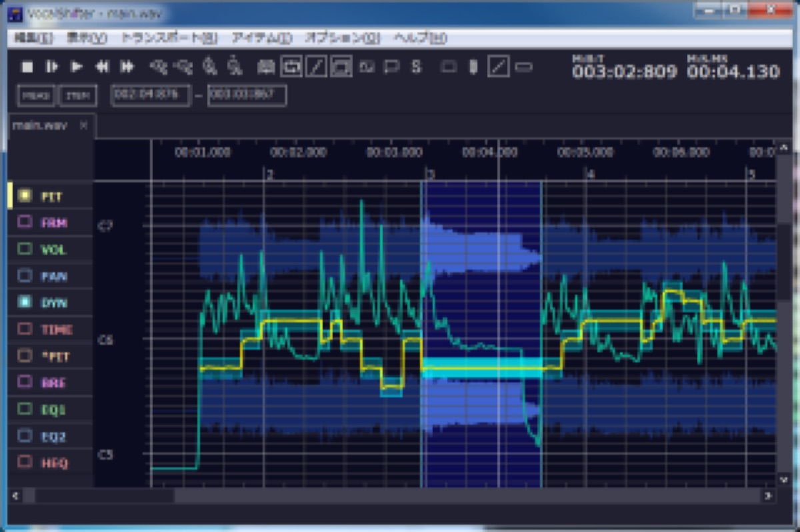Open the アイテム(I) menu
The height and width of the screenshot is (532, 800).
tap(261, 38)
